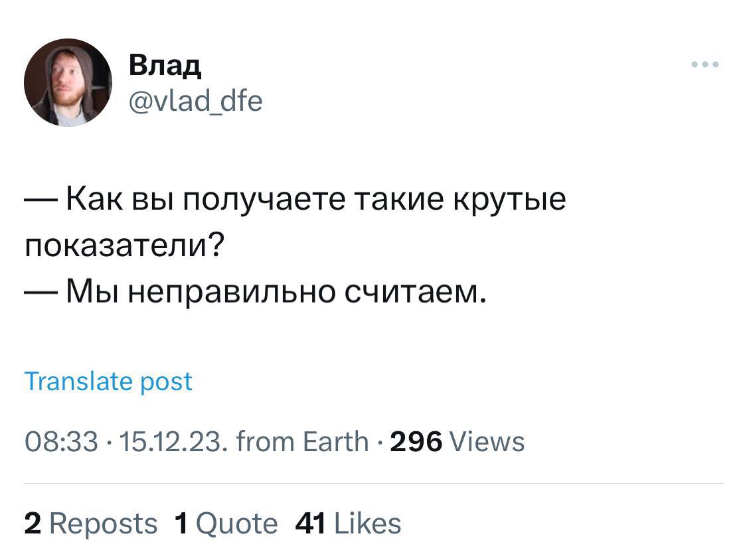Show the 2 Reposts list
Screen dimensions: 747x560
click(x=91, y=524)
